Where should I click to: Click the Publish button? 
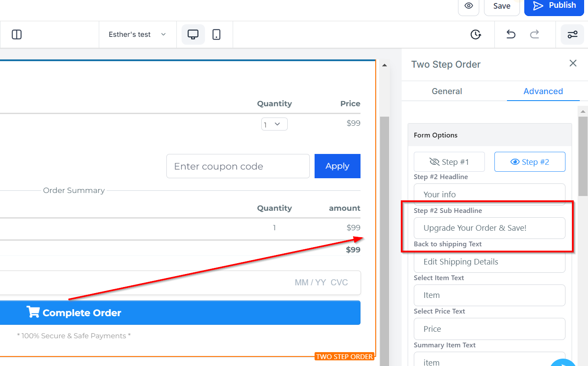tap(554, 6)
